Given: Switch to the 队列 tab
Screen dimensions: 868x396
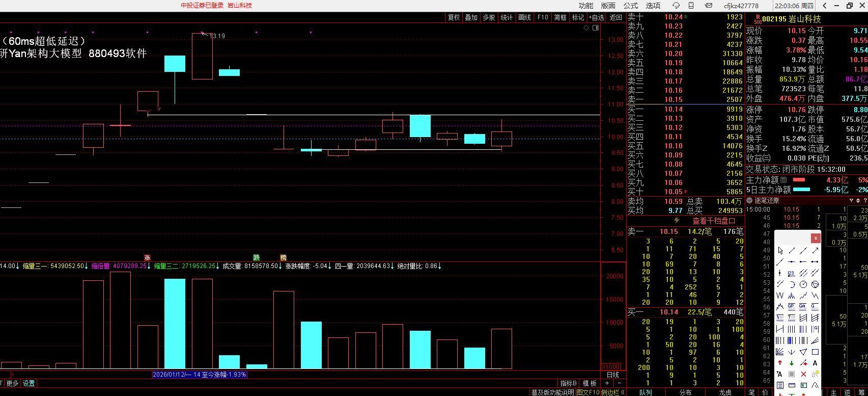Looking at the screenshot, I should click(646, 392).
